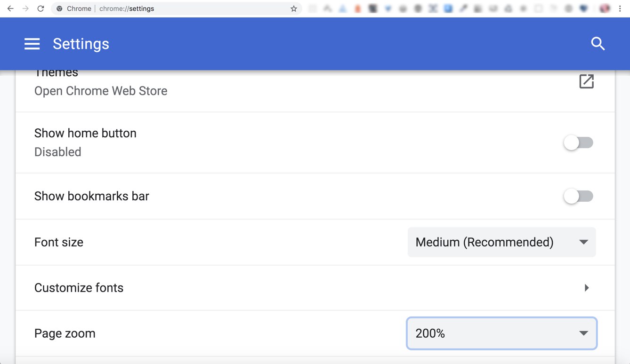Enable Show home button toggle
This screenshot has height=364, width=630.
point(579,142)
